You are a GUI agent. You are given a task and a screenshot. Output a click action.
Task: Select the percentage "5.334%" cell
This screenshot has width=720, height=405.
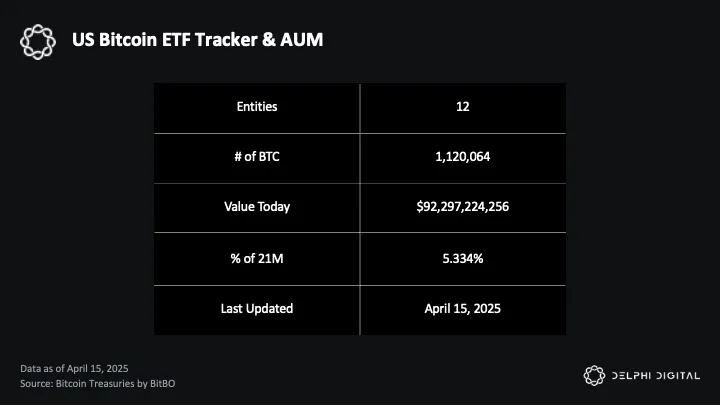tap(462, 258)
